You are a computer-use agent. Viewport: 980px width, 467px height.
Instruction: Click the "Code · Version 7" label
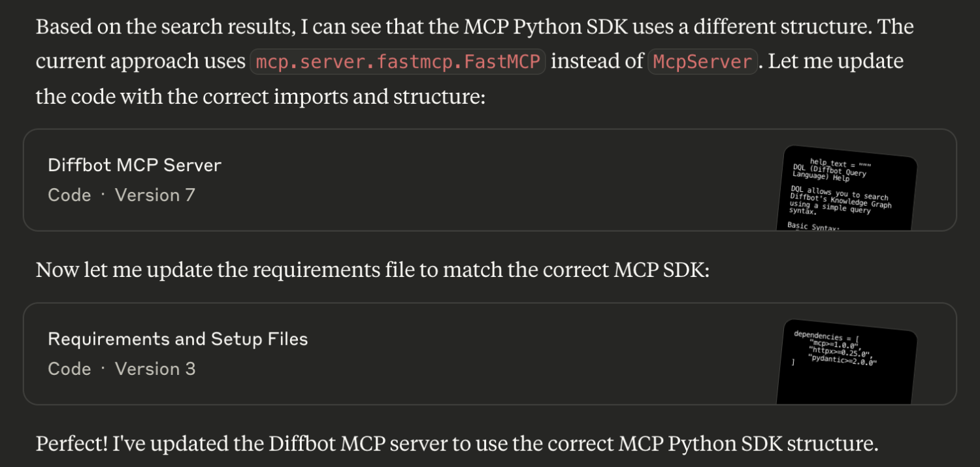122,195
